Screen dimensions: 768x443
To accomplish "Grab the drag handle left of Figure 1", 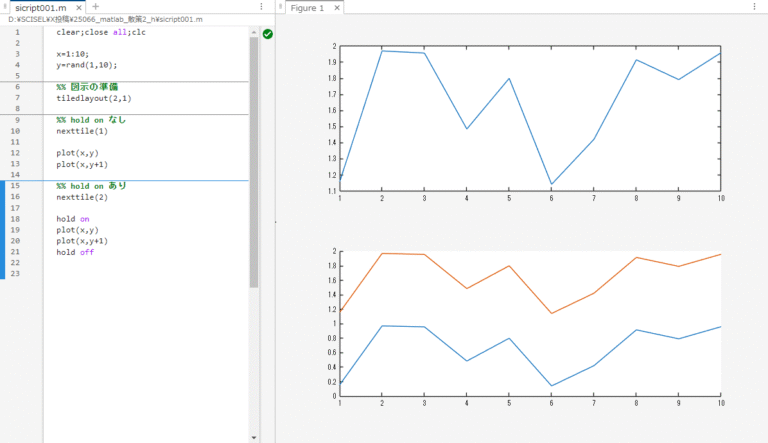I will [281, 7].
